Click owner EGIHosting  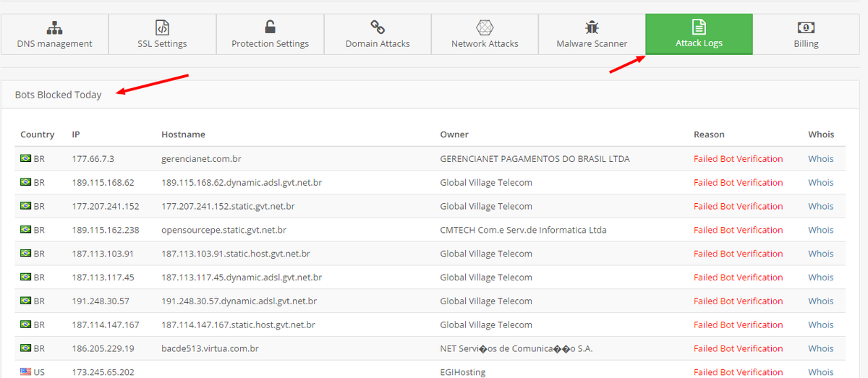(463, 372)
